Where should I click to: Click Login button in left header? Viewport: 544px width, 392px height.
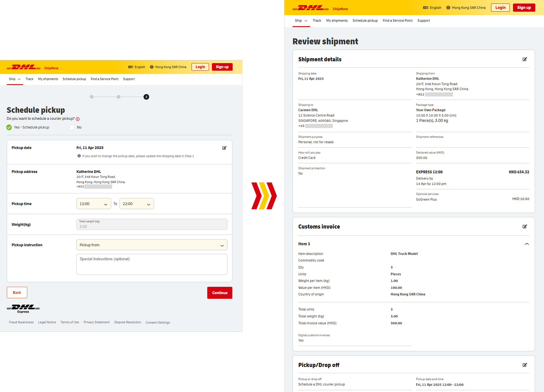[200, 67]
